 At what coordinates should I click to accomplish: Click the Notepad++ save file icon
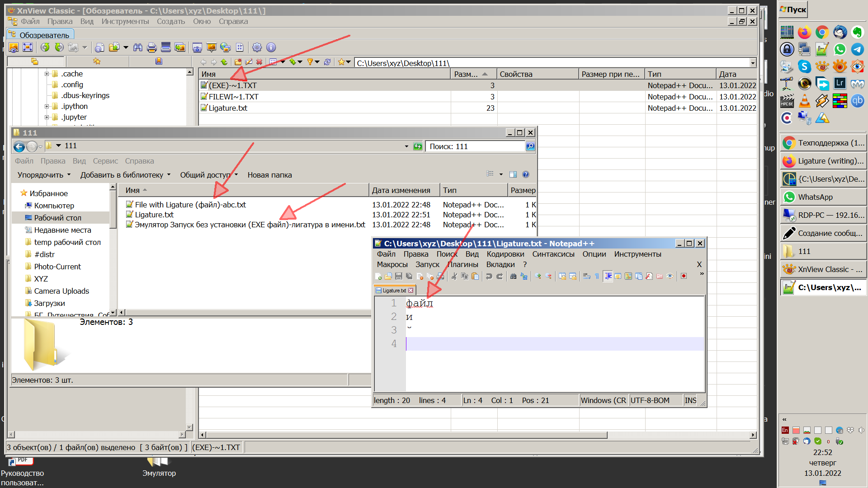[399, 276]
